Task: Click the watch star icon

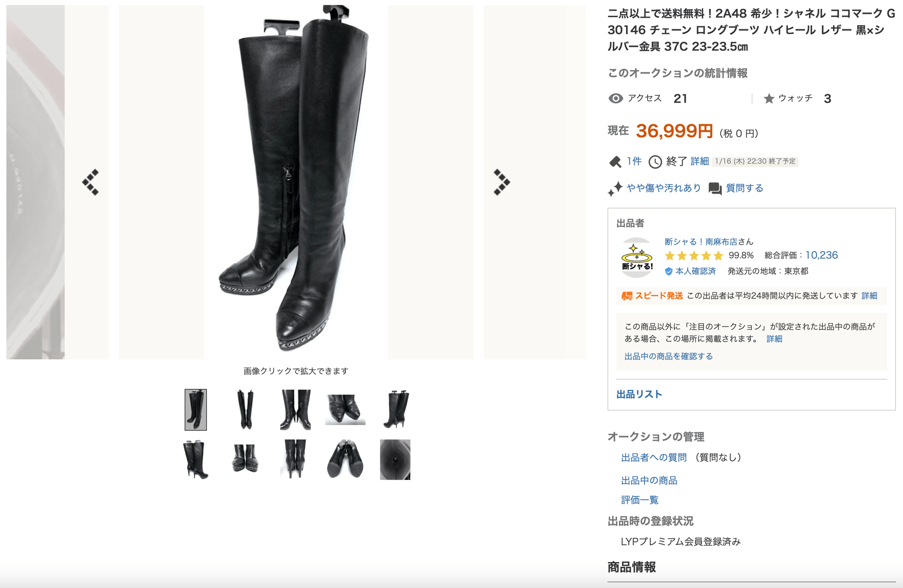Action: click(769, 98)
